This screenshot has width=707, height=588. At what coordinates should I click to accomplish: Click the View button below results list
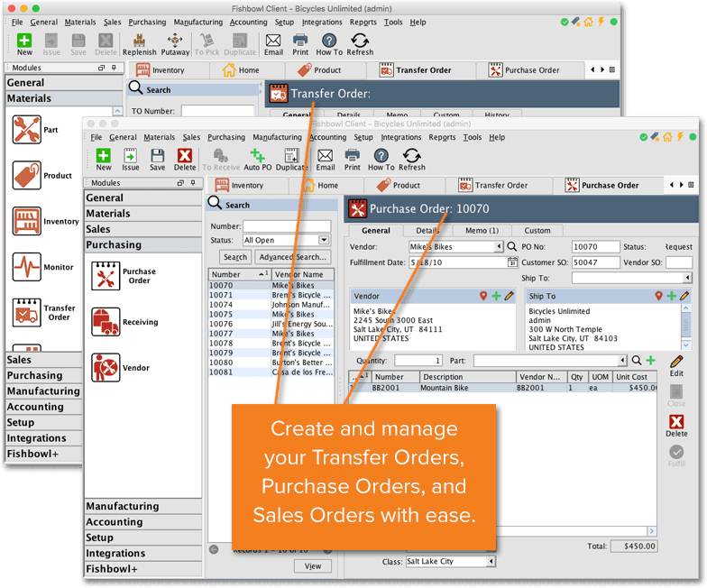(312, 566)
